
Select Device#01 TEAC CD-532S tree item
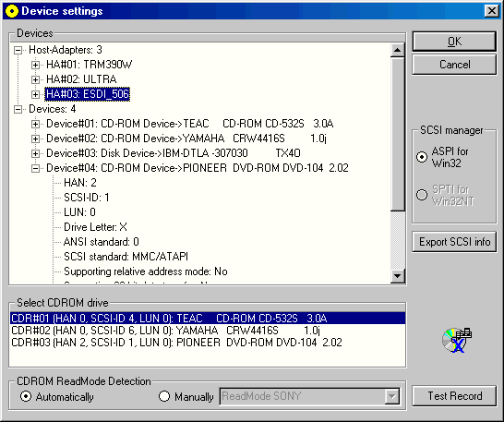click(x=190, y=124)
